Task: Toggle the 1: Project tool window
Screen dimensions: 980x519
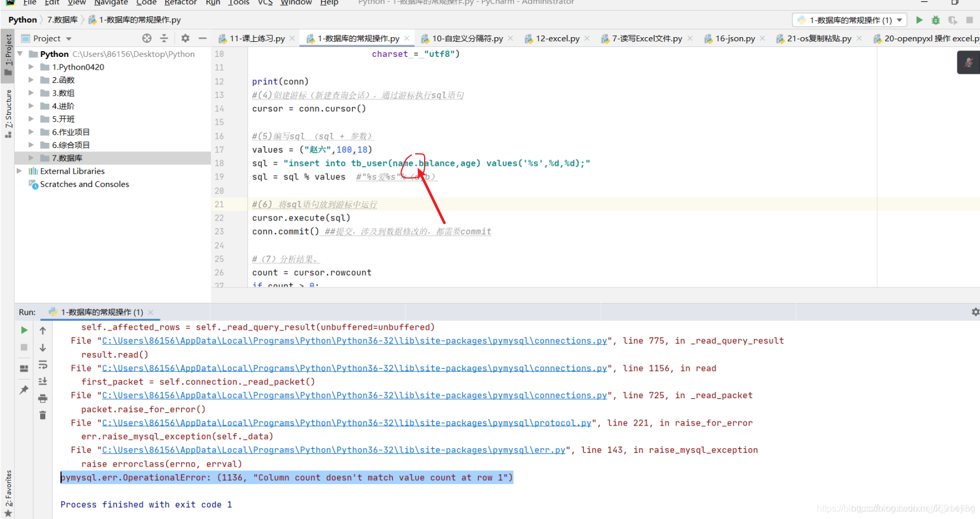Action: (8, 55)
